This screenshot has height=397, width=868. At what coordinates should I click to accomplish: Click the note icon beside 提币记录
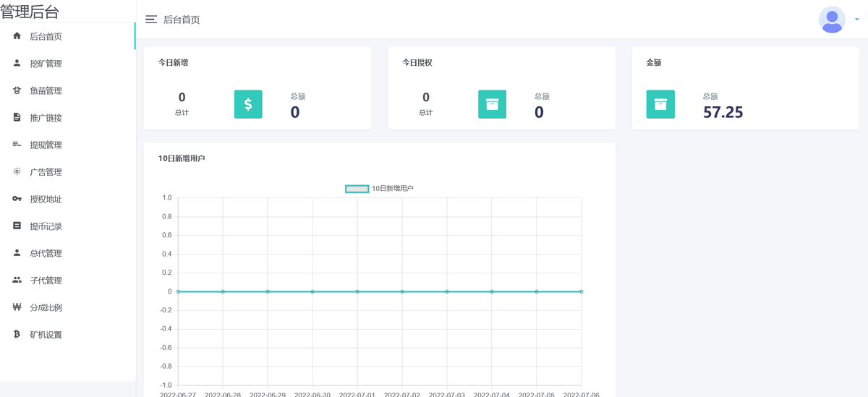point(17,226)
